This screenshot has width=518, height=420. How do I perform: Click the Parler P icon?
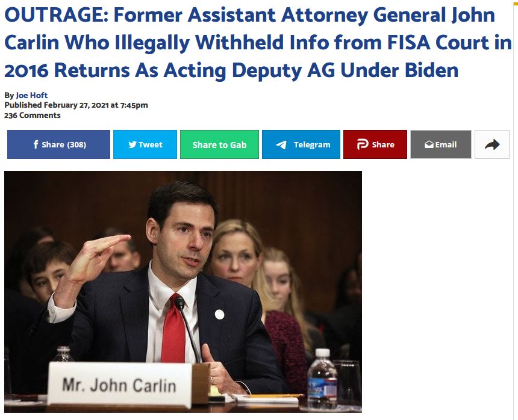coord(363,144)
